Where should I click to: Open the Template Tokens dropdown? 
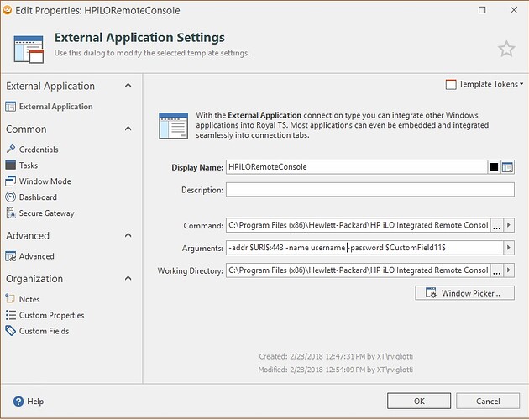point(484,84)
